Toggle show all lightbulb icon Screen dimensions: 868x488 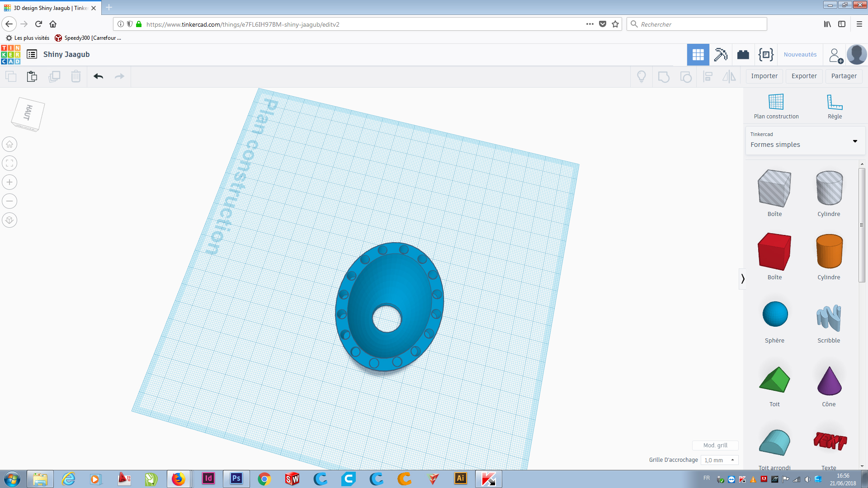641,76
